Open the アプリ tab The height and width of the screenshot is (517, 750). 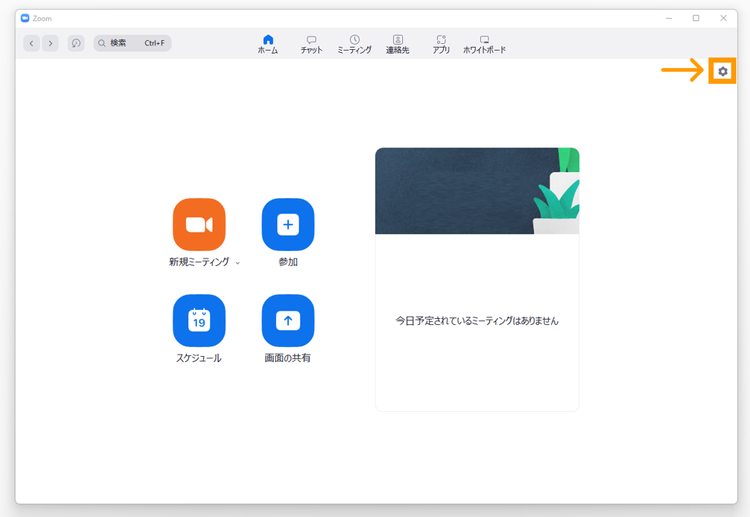coord(441,44)
